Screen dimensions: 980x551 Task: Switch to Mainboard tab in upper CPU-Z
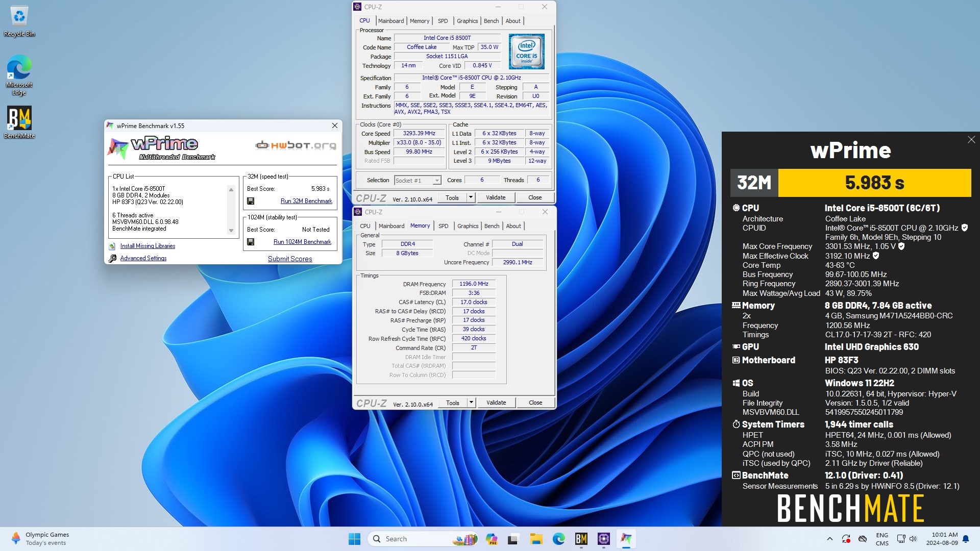coord(391,21)
